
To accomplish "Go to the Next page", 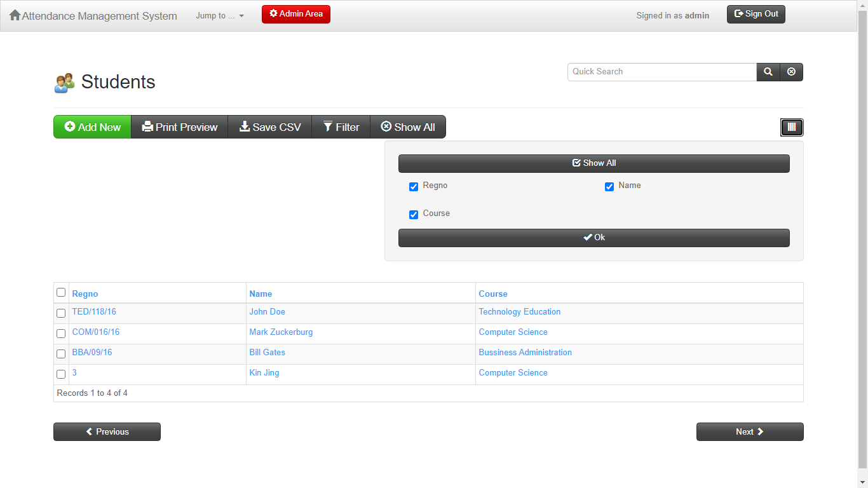I will 750,431.
